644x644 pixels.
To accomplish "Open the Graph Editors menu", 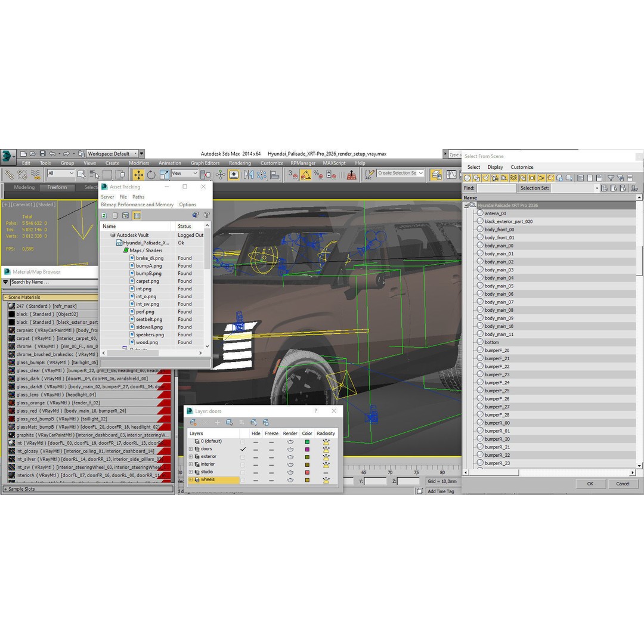I will [205, 163].
